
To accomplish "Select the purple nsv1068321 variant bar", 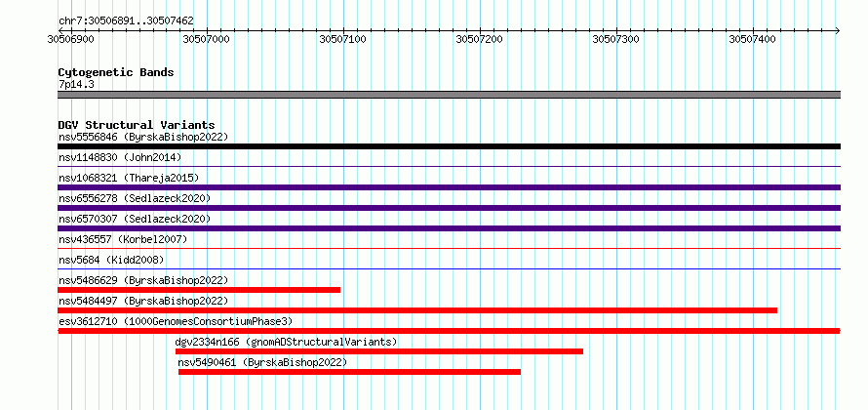I will point(449,187).
